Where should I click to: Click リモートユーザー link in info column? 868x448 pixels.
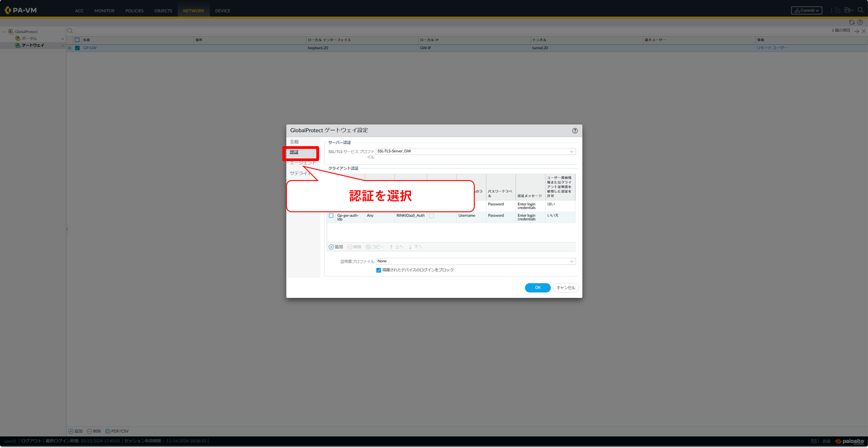click(x=772, y=48)
